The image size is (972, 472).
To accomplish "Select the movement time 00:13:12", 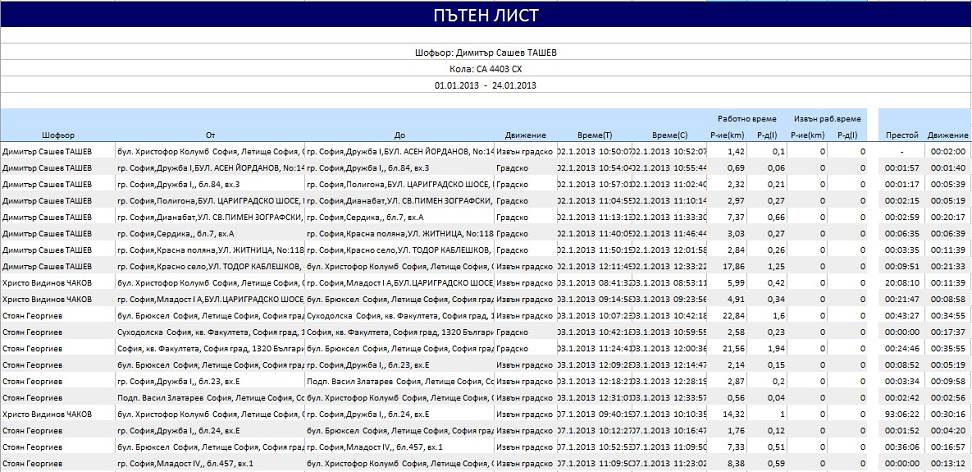I will click(948, 463).
